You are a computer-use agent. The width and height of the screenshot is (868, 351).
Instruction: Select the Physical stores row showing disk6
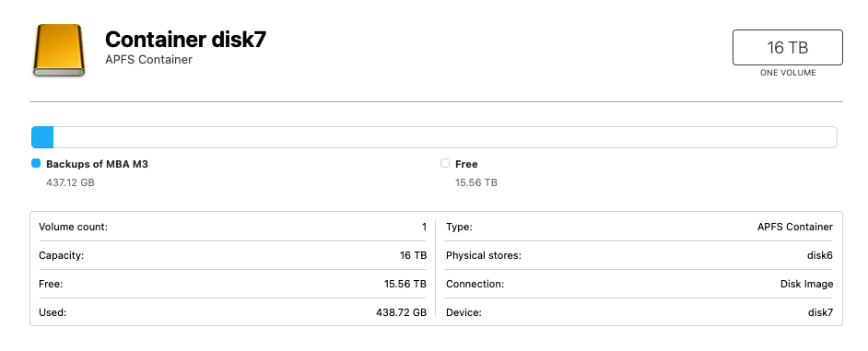[x=639, y=256]
